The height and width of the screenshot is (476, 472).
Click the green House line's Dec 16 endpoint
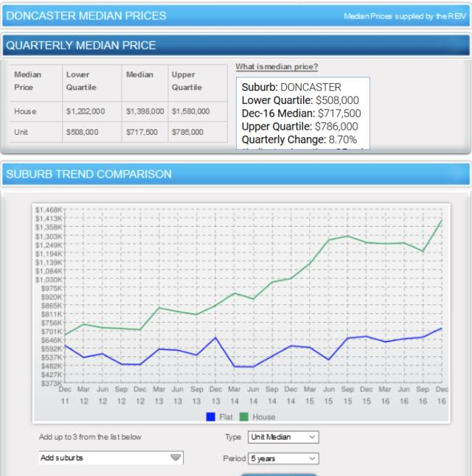442,220
